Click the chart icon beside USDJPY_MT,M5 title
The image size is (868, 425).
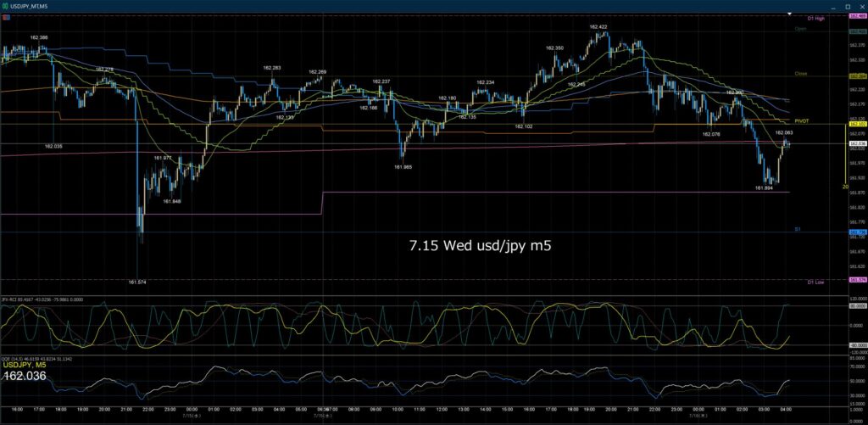point(6,6)
